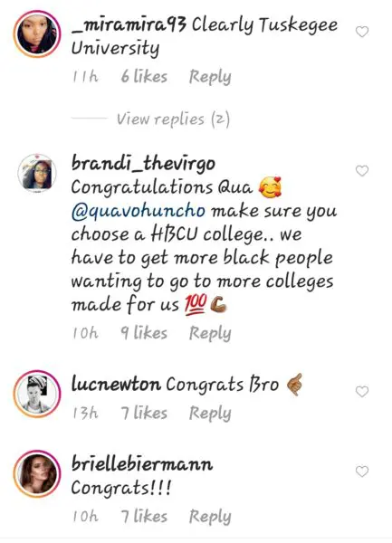This screenshot has width=392, height=543.
Task: Open briellebiermann username link
Action: click(x=142, y=464)
